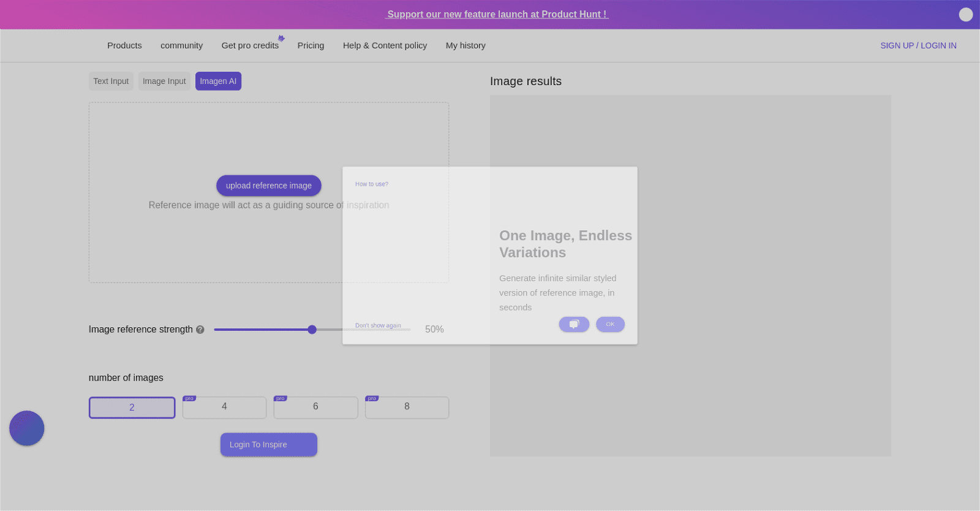This screenshot has height=511, width=980.
Task: Open the round purple chat widget icon
Action: pos(27,428)
